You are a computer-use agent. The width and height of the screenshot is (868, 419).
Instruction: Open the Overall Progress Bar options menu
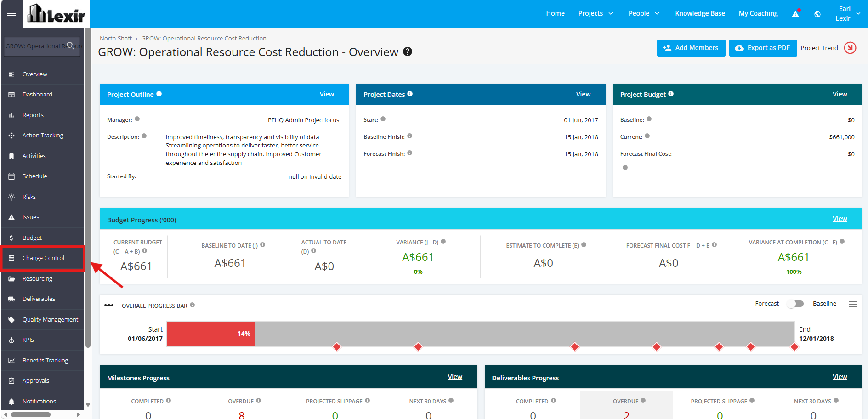tap(853, 304)
